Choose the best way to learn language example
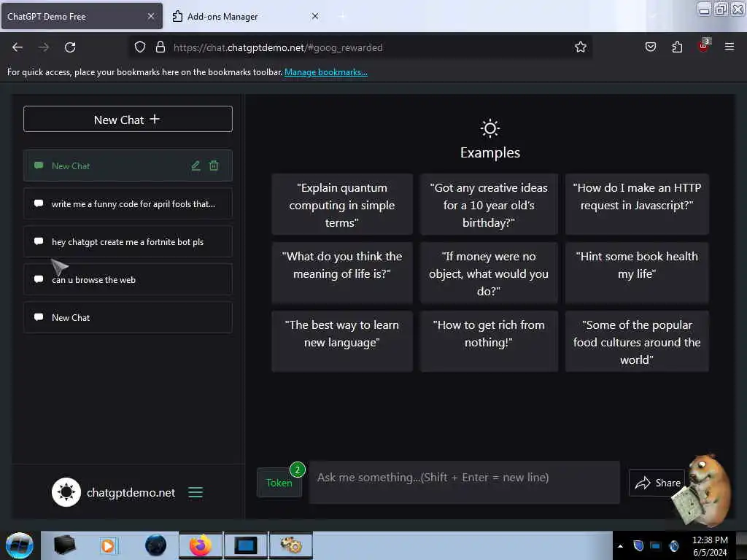Viewport: 747px width, 560px height. click(x=342, y=341)
